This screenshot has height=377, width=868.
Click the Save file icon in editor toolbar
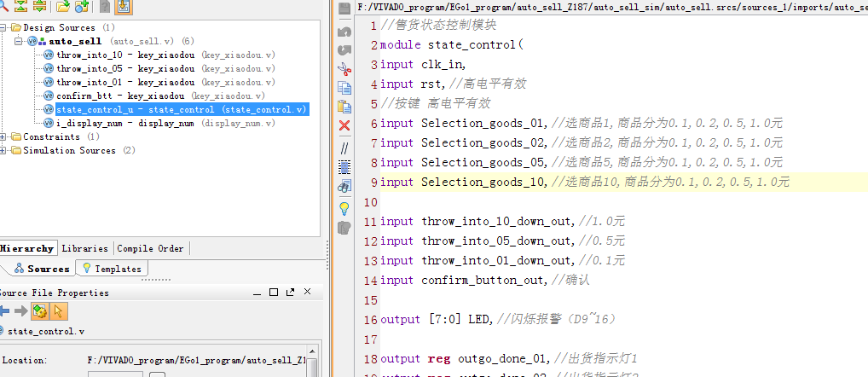coord(344,9)
